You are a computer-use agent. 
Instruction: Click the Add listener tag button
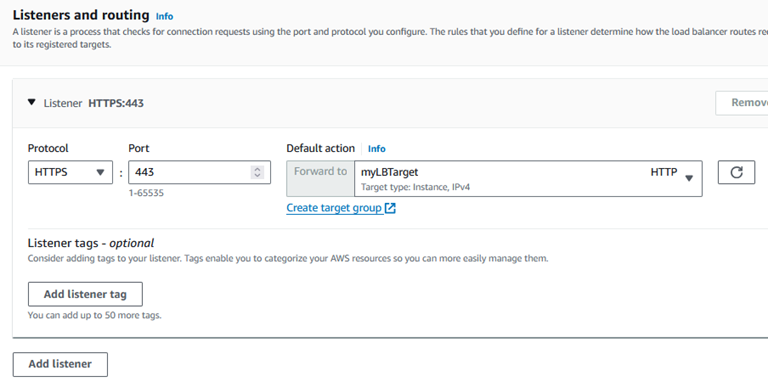coord(85,294)
